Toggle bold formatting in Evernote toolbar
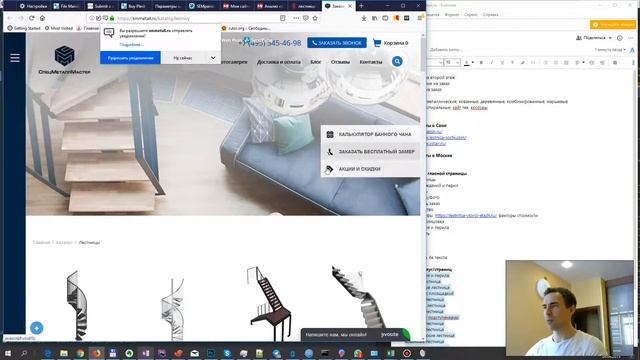Image resolution: width=640 pixels, height=360 pixels. coord(481,62)
